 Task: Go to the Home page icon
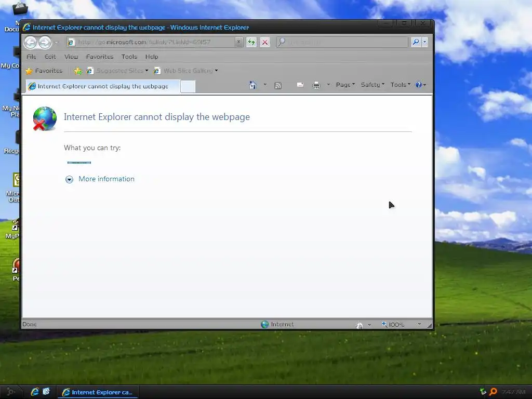[253, 85]
